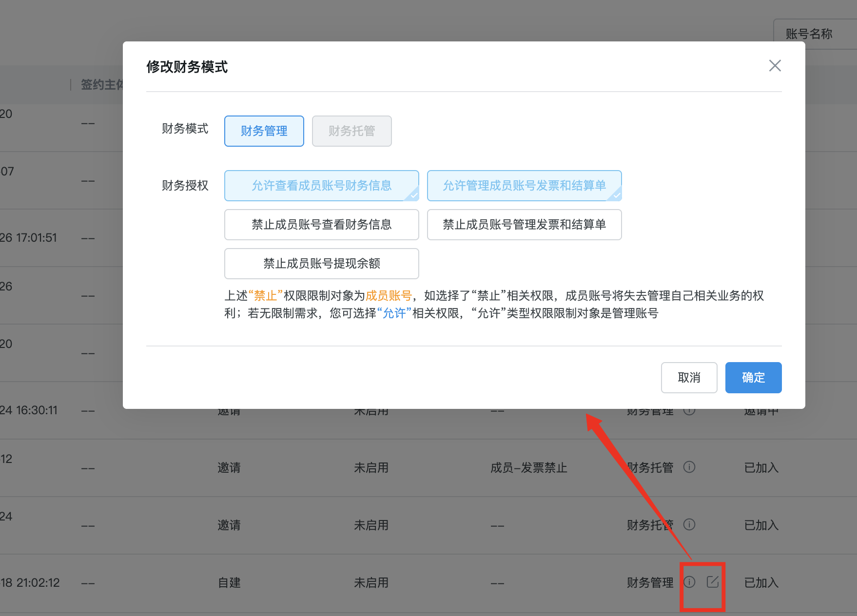Close the 修改财务模式 dialog
The height and width of the screenshot is (616, 857).
(x=775, y=66)
